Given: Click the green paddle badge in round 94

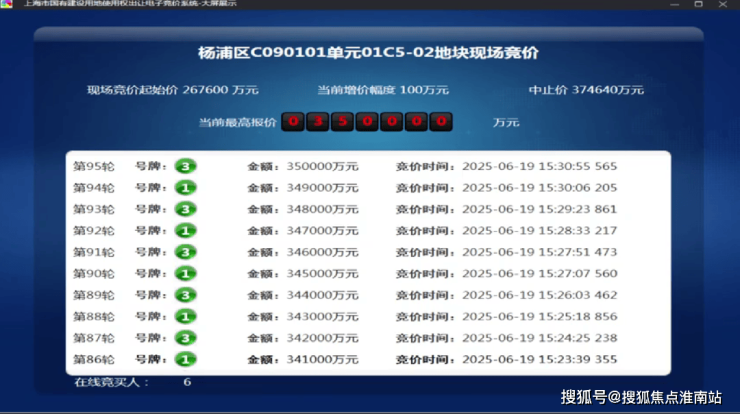Looking at the screenshot, I should [185, 188].
